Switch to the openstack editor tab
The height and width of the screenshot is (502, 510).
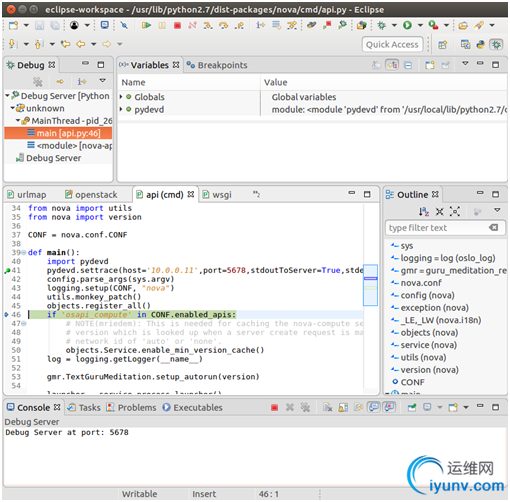(91, 195)
